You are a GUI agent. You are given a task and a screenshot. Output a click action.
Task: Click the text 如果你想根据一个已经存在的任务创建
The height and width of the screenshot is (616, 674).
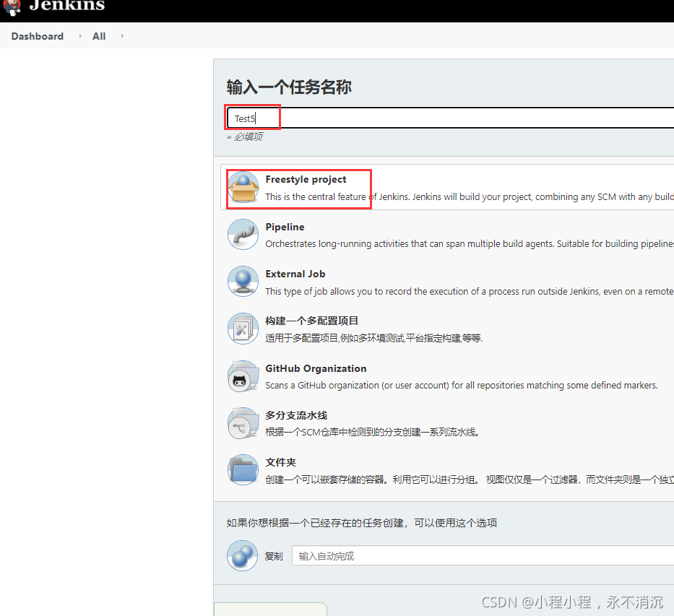361,523
